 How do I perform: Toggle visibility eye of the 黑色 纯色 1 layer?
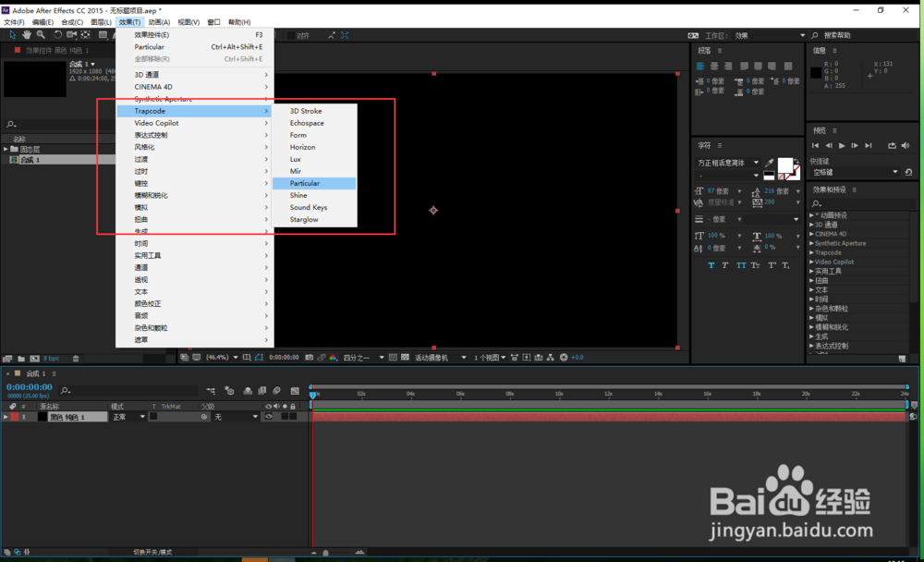point(269,417)
